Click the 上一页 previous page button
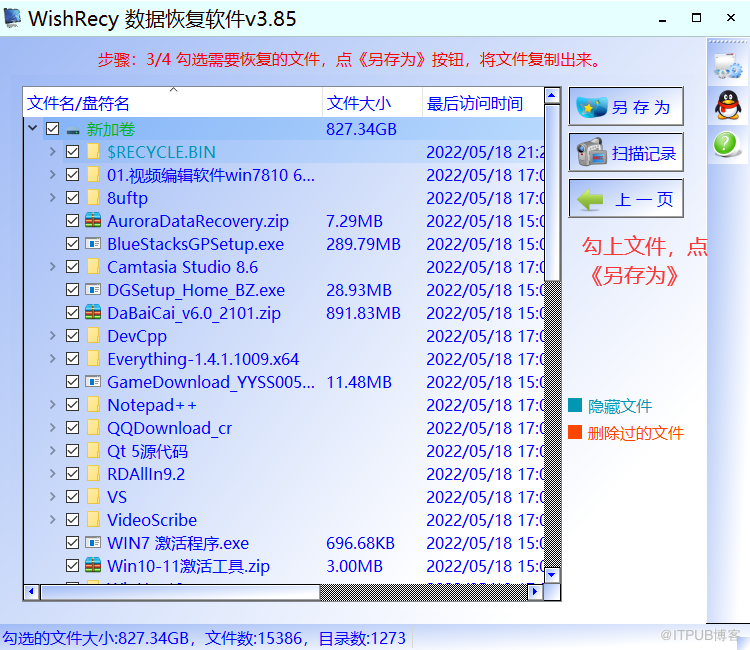750x650 pixels. [x=626, y=198]
